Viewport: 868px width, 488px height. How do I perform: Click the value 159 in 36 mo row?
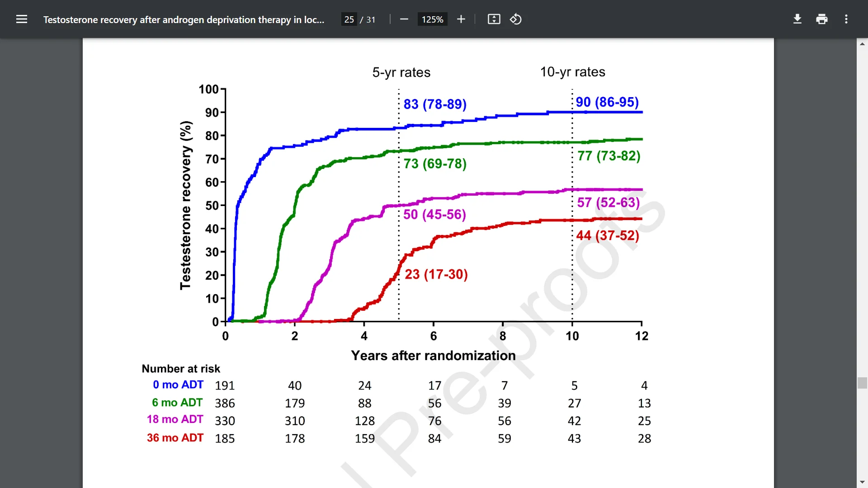pyautogui.click(x=365, y=439)
